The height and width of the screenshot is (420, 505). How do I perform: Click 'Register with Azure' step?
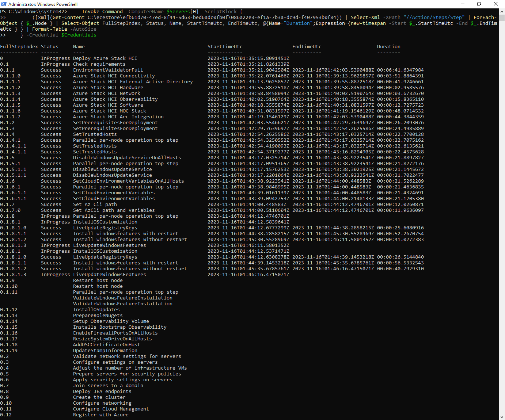point(101,415)
